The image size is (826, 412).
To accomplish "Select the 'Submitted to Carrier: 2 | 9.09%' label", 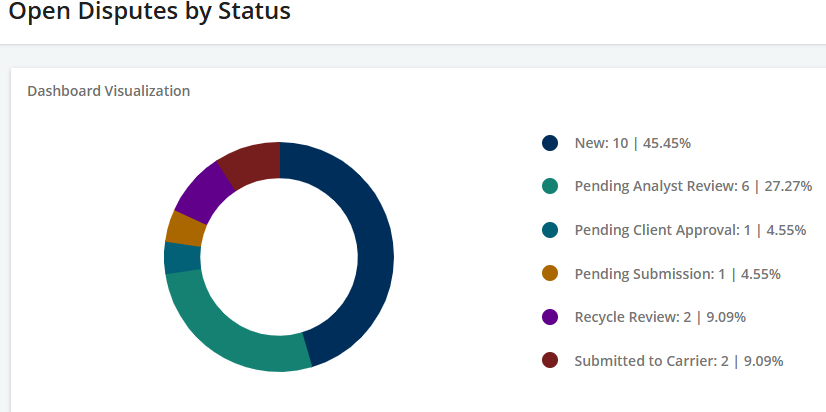I will point(679,361).
